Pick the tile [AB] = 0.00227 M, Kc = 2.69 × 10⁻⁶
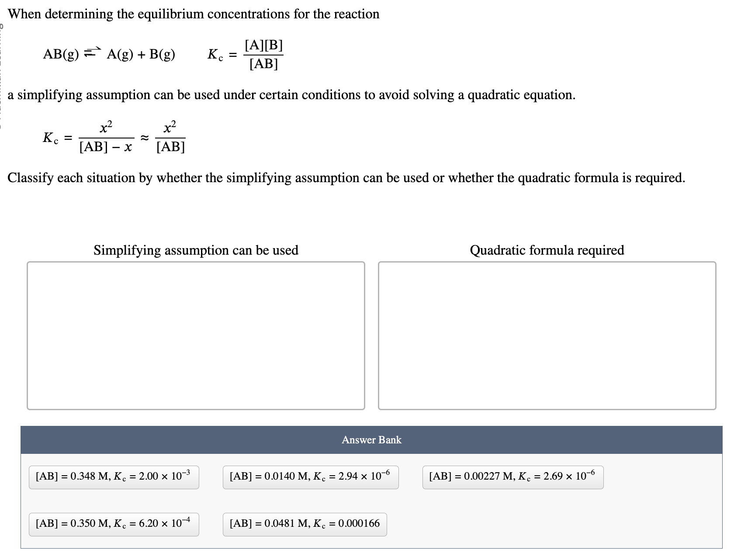The image size is (734, 560). (x=513, y=477)
